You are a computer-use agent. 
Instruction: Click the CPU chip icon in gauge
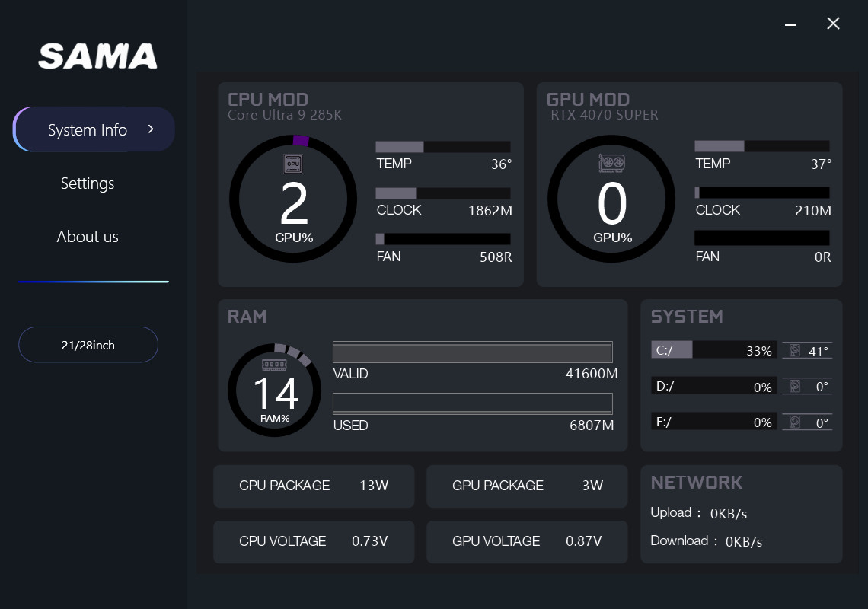pyautogui.click(x=293, y=164)
